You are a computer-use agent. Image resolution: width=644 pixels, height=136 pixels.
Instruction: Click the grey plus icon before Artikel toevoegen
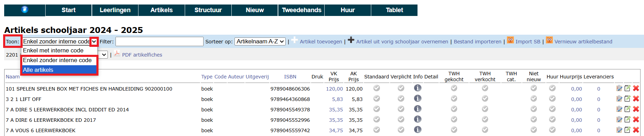tap(295, 40)
